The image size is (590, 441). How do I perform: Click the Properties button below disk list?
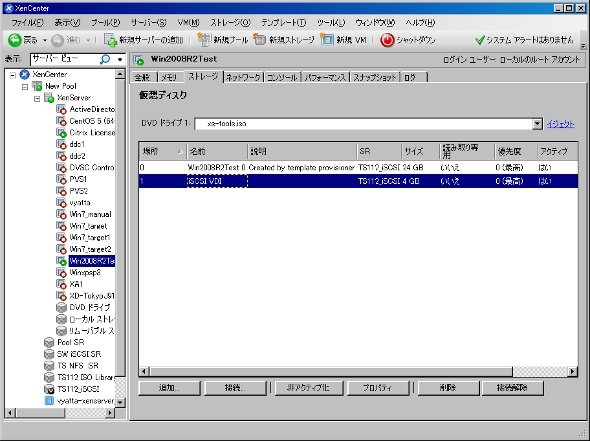coord(378,388)
